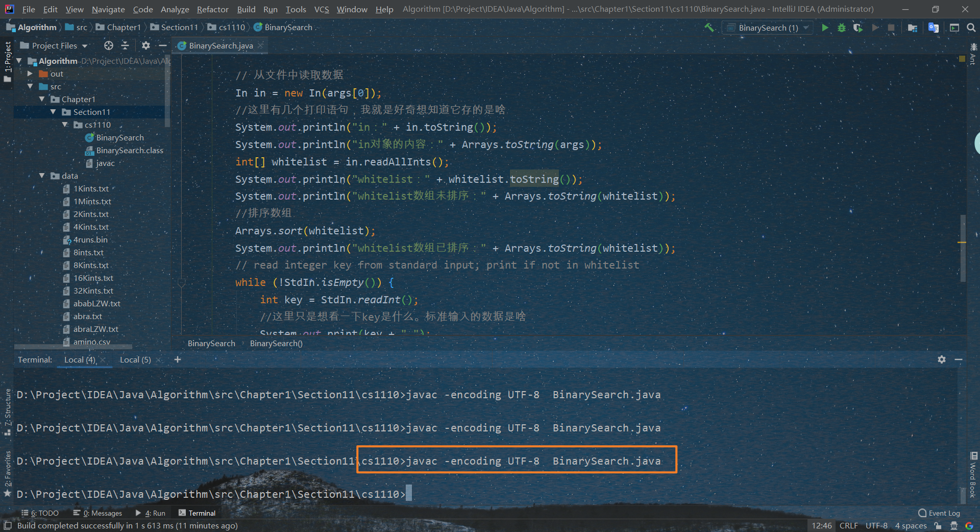Viewport: 980px width, 532px height.
Task: Open Run Anything toolbar icon
Action: (x=954, y=28)
